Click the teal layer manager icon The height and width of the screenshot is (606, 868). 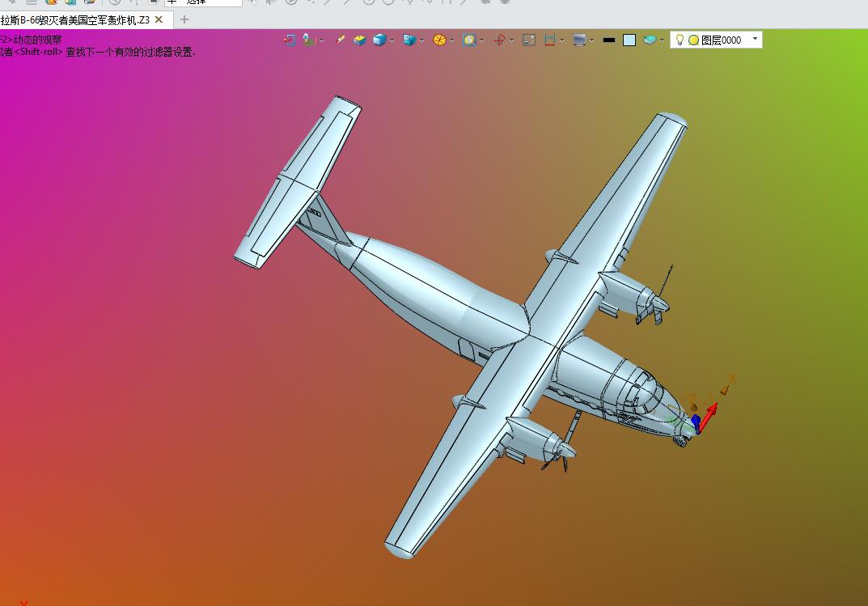tap(650, 40)
